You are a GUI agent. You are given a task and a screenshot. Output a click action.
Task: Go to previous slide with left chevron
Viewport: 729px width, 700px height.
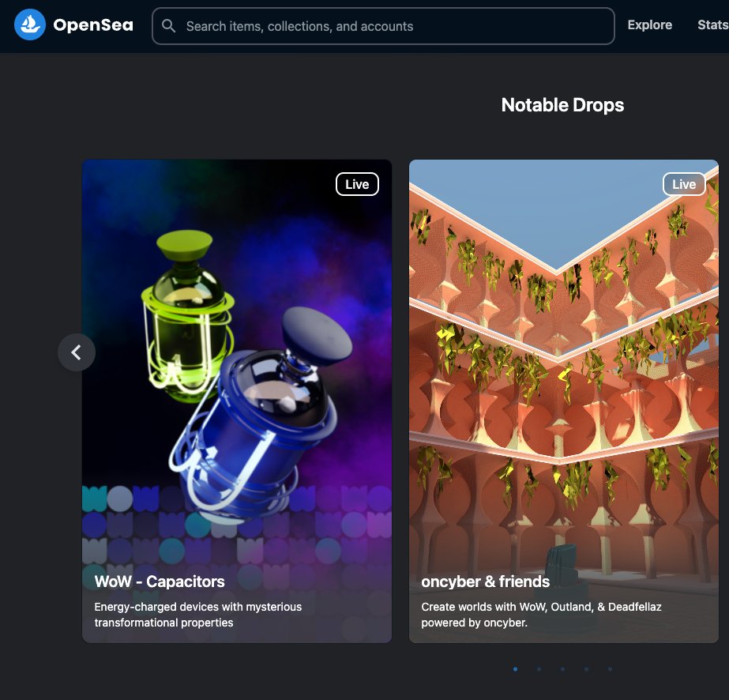pos(77,352)
